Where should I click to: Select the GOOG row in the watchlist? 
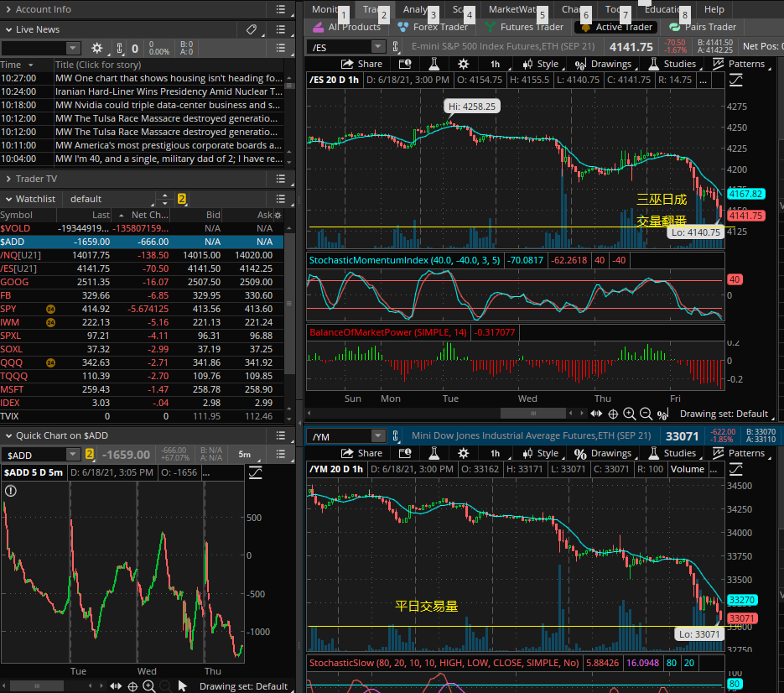142,282
